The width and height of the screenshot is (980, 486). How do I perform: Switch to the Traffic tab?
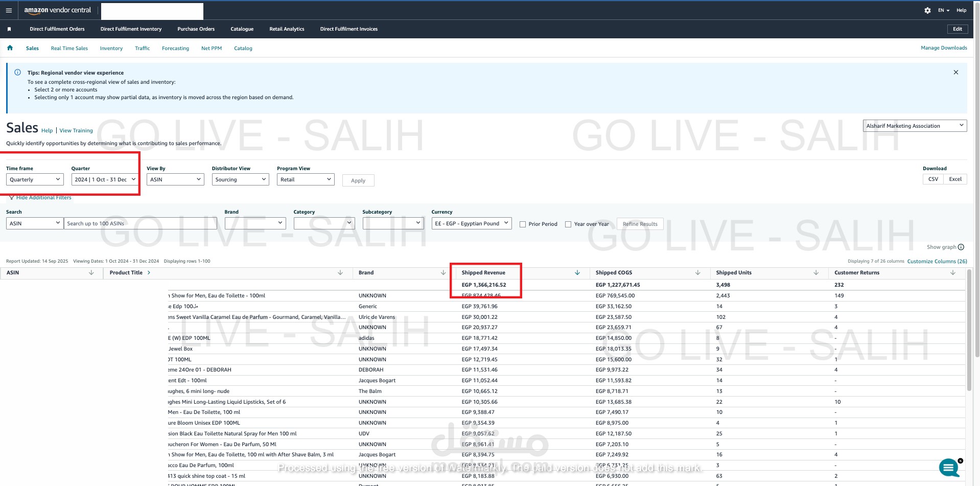point(143,49)
